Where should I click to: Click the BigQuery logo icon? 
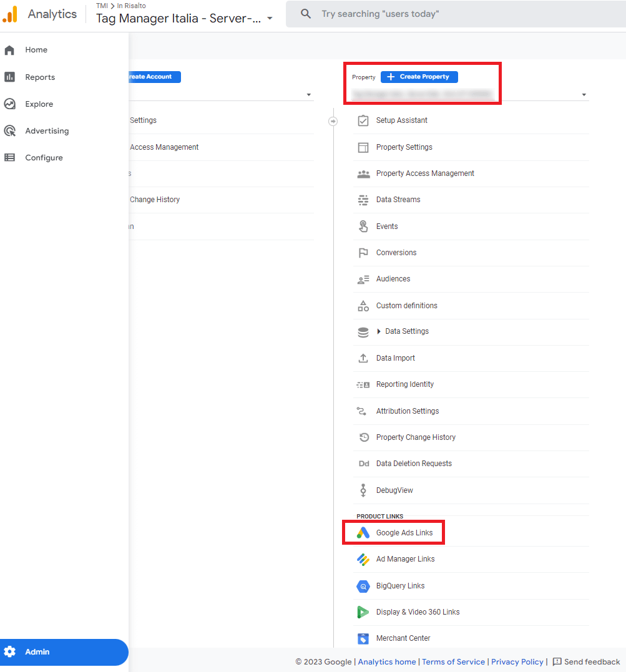click(x=363, y=586)
